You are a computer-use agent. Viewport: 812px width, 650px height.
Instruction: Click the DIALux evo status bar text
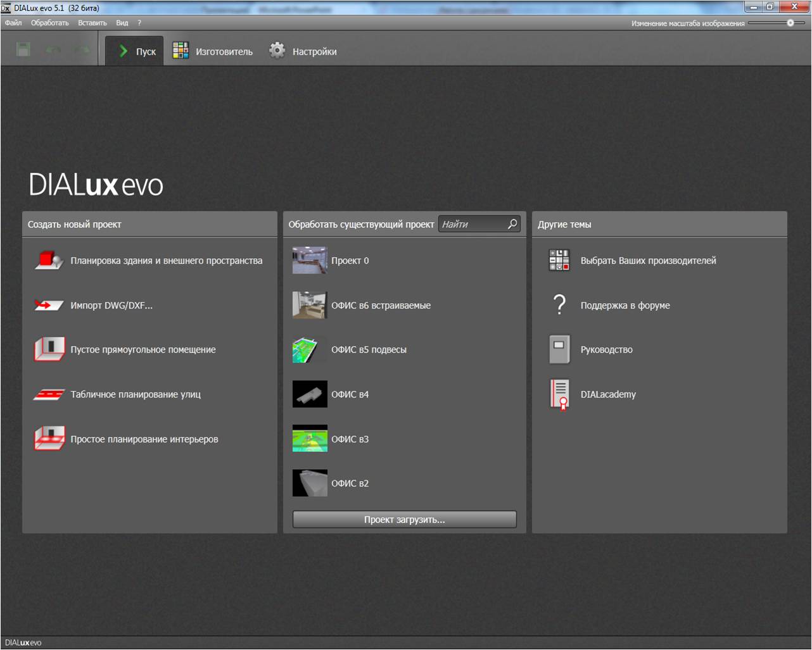click(23, 643)
